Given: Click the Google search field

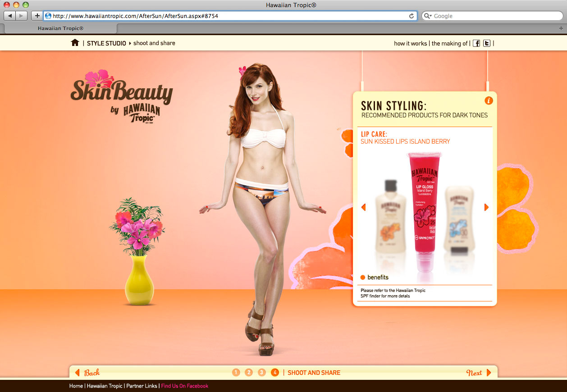Looking at the screenshot, I should [492, 16].
